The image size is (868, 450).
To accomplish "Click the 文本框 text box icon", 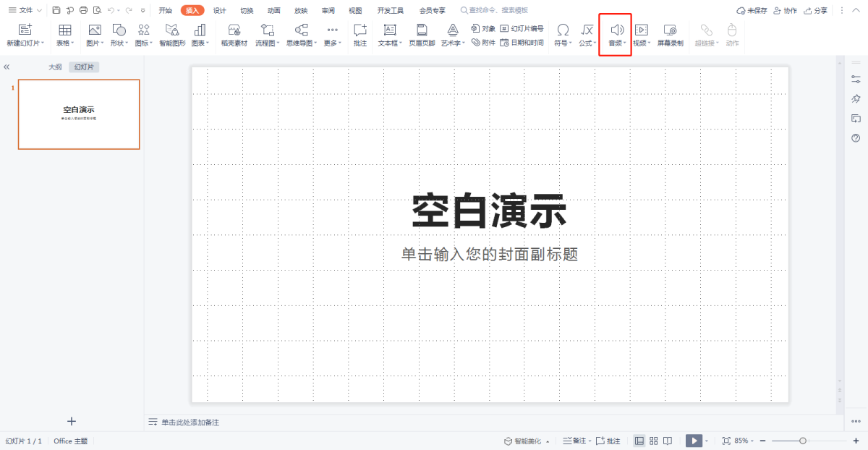I will pyautogui.click(x=390, y=30).
